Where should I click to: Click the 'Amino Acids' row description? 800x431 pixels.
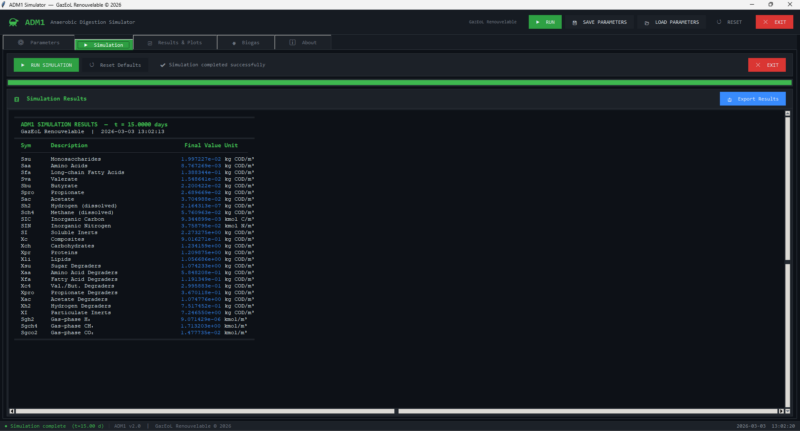pos(69,166)
